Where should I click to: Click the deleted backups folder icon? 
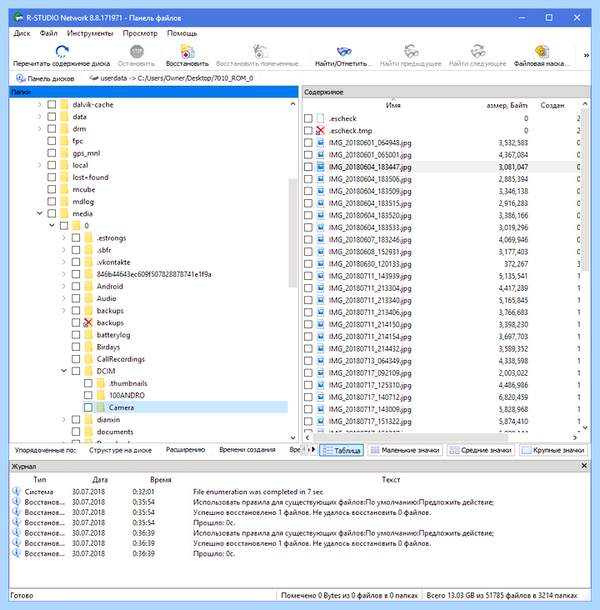pos(88,323)
